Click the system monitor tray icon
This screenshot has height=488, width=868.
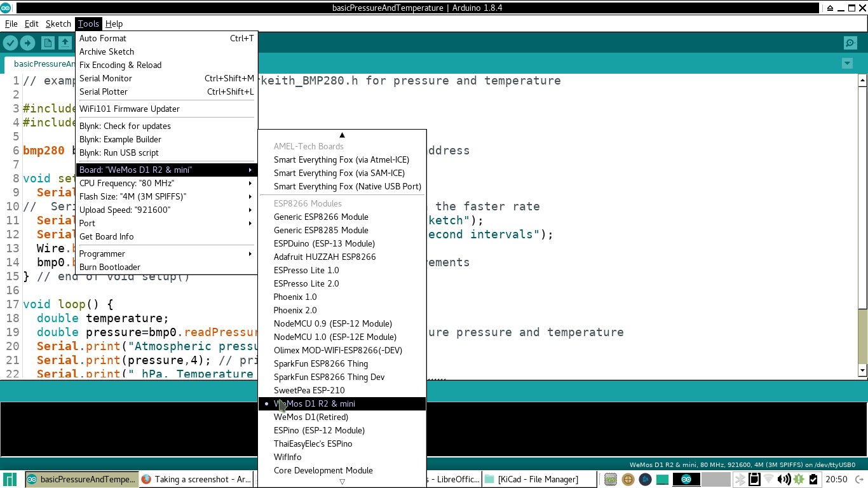(610, 479)
